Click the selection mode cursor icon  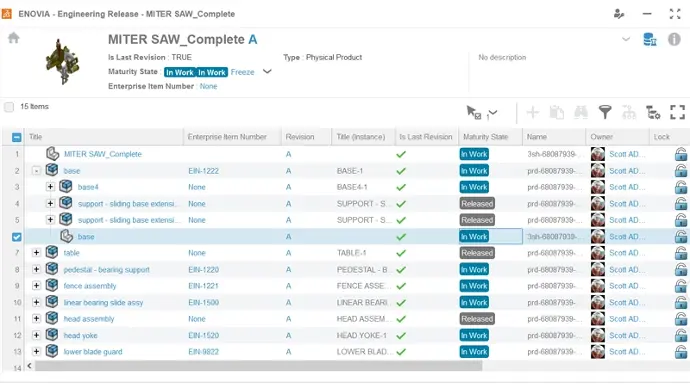pyautogui.click(x=473, y=113)
